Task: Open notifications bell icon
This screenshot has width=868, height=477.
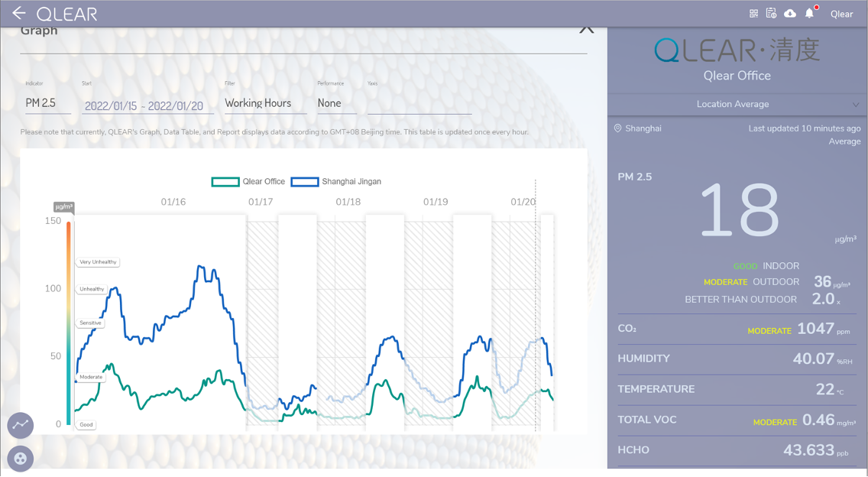Action: [x=809, y=14]
